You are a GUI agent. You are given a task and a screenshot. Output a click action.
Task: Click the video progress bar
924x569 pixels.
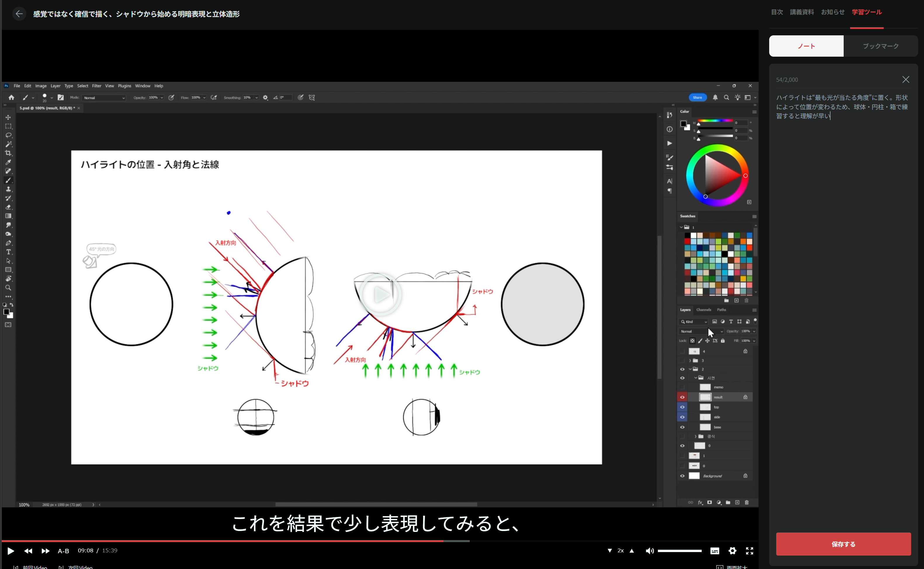tap(380, 541)
